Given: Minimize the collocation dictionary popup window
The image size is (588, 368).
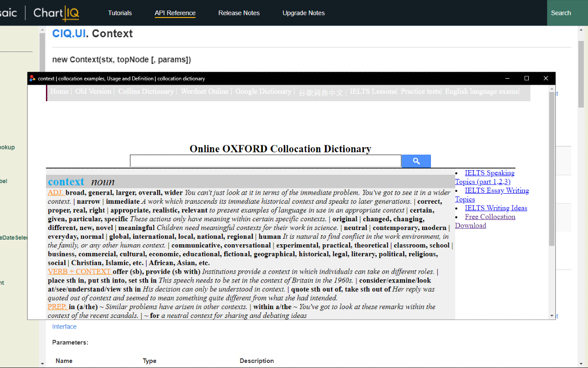Looking at the screenshot, I should 508,78.
